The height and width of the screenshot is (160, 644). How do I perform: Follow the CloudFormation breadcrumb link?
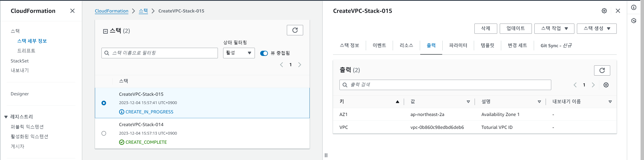[x=112, y=11]
